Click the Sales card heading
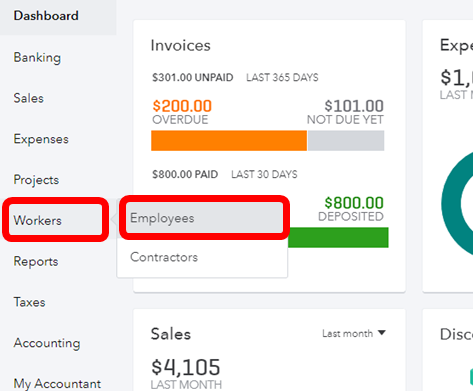The height and width of the screenshot is (391, 473). click(x=171, y=334)
